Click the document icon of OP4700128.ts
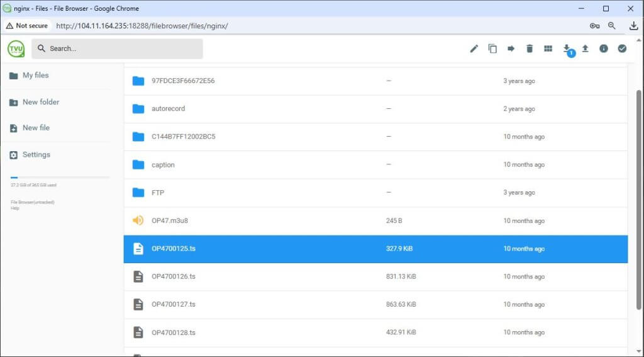644x357 pixels. [138, 332]
